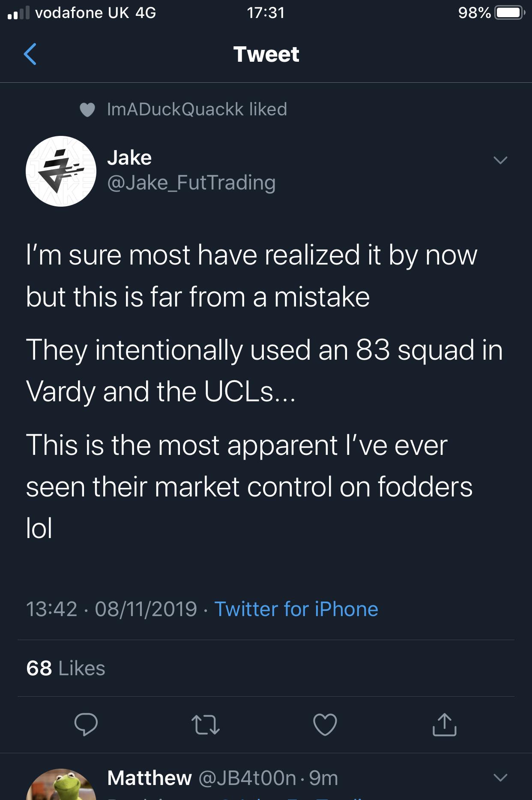Tap the back arrow icon

(x=30, y=54)
